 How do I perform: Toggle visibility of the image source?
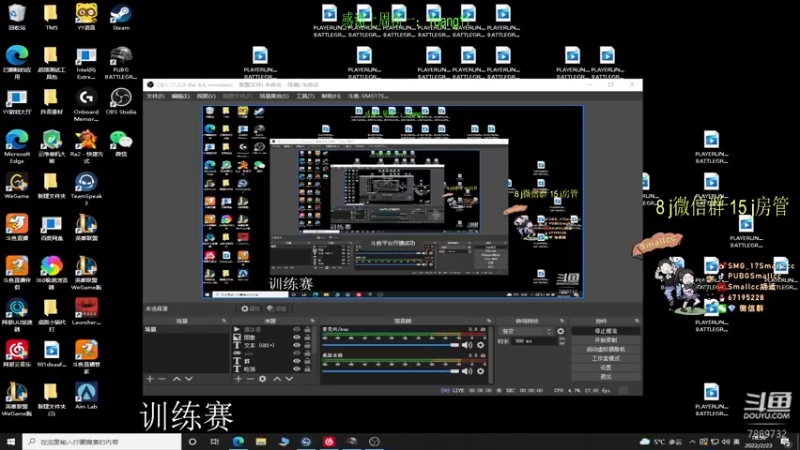[296, 337]
